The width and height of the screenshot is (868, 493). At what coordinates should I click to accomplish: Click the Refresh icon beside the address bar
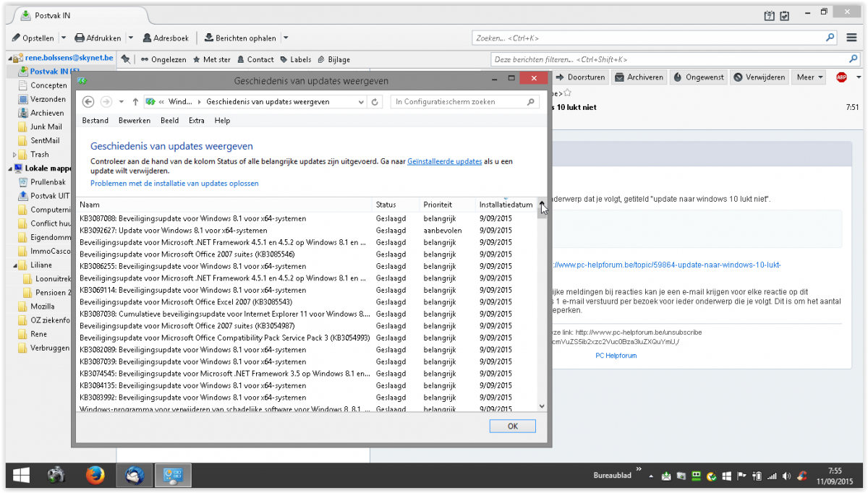(x=375, y=102)
